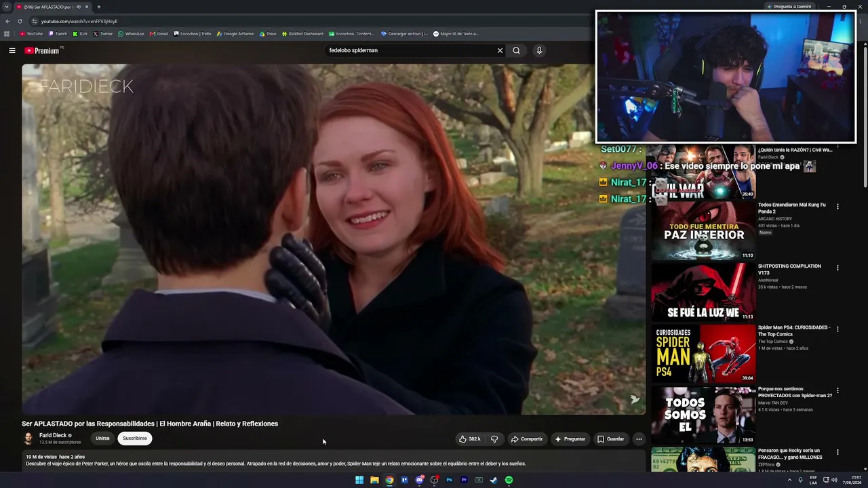
Task: Open the Twitter bookmark
Action: pyautogui.click(x=103, y=34)
